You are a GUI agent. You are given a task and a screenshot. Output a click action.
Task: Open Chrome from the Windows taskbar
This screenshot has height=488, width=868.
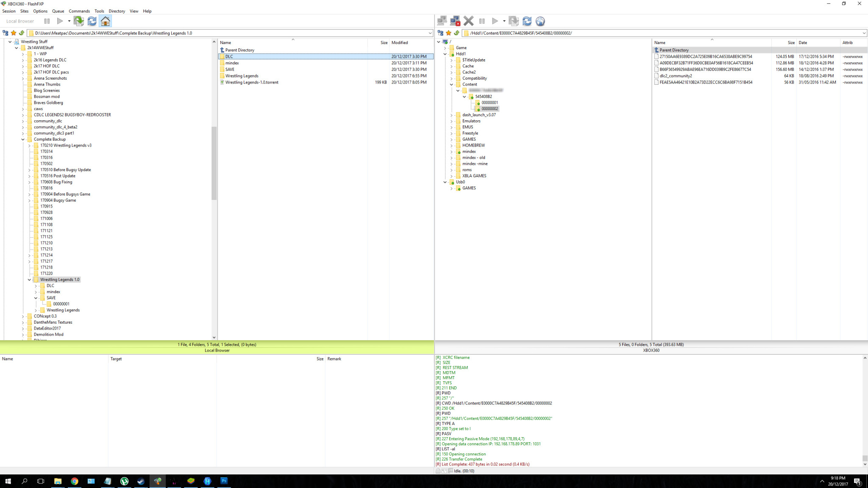click(75, 481)
